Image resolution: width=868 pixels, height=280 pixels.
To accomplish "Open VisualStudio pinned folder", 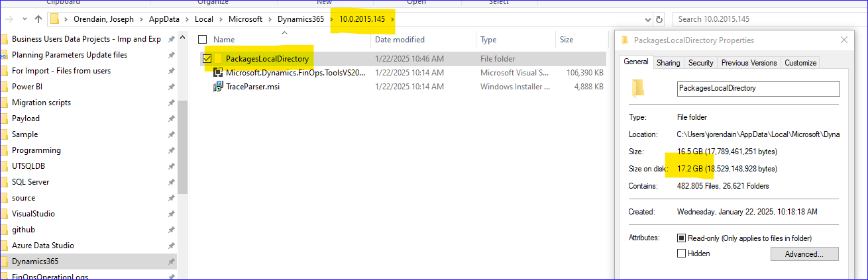I will coord(33,214).
